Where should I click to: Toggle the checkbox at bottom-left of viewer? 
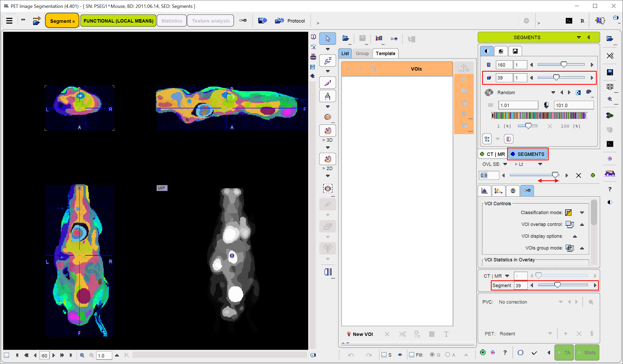click(7, 355)
